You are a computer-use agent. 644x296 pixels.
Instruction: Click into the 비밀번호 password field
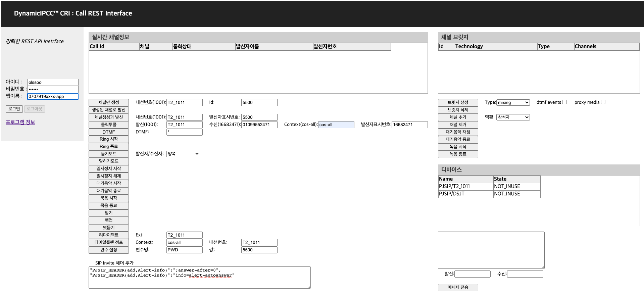click(x=53, y=89)
